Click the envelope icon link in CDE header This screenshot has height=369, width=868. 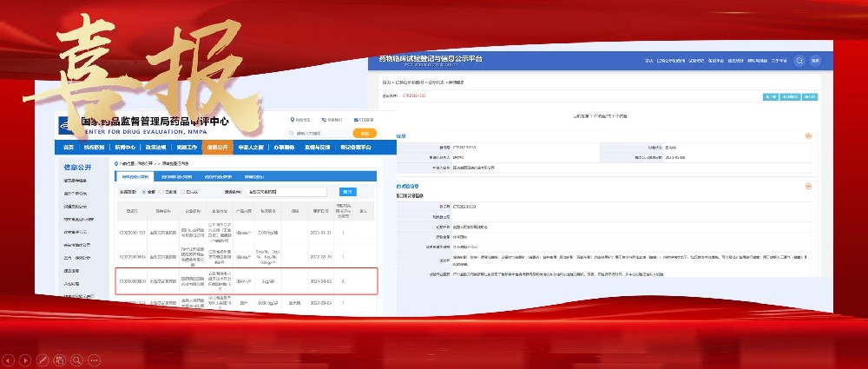[357, 120]
